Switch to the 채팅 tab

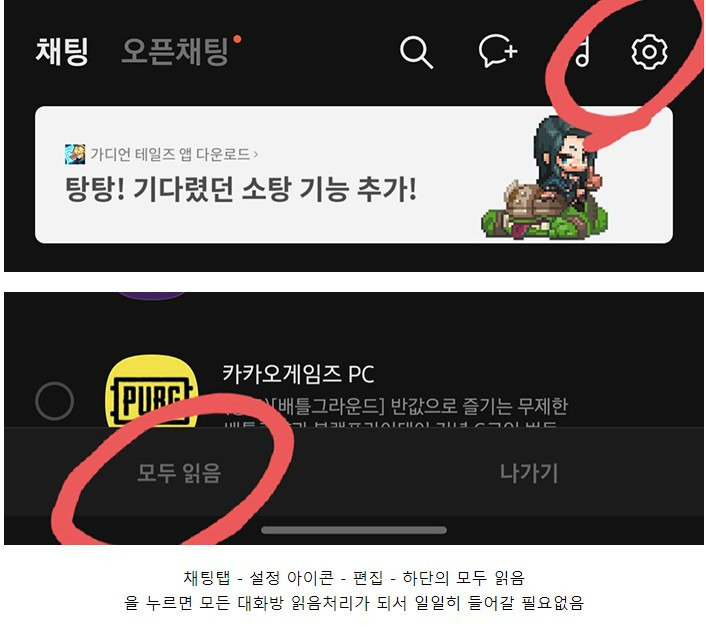point(62,51)
